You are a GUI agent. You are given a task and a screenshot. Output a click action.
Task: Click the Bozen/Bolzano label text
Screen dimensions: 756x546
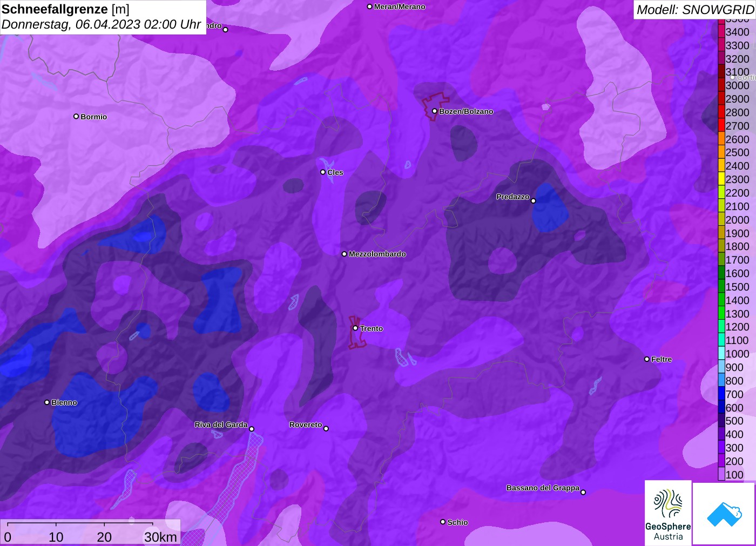point(466,111)
